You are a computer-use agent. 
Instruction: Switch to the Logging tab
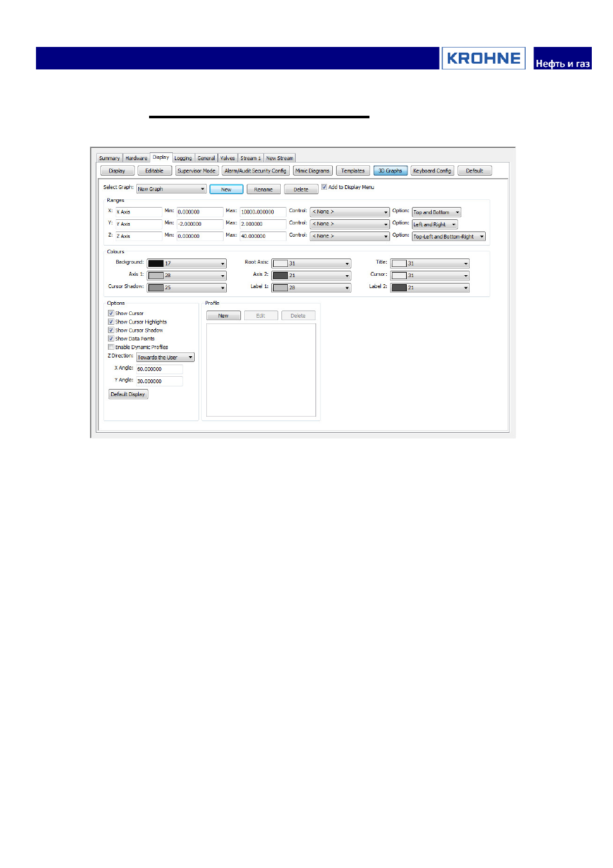(183, 158)
